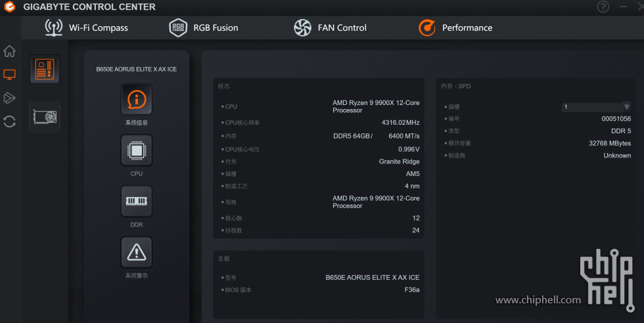Select the monitor icon in the sidebar
The image size is (644, 323).
pyautogui.click(x=9, y=74)
